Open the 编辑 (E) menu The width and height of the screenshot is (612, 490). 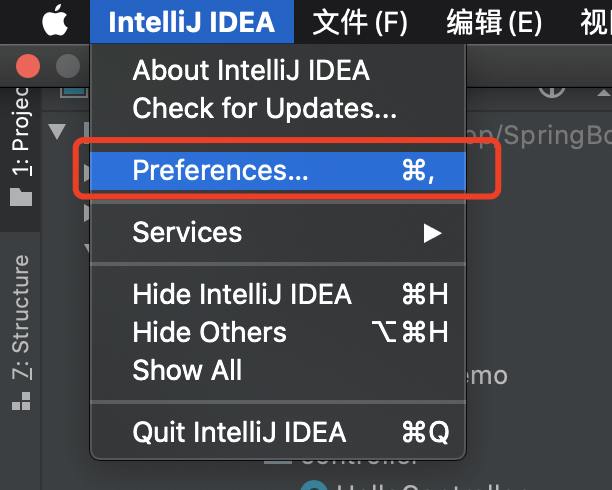tap(494, 22)
